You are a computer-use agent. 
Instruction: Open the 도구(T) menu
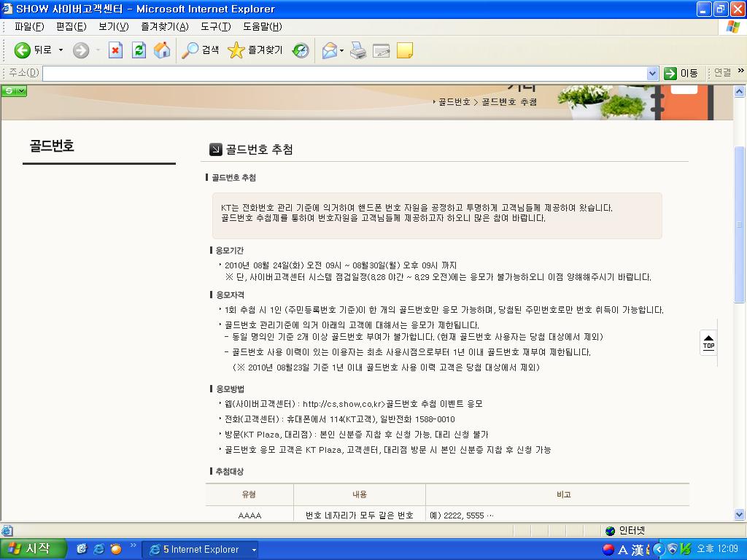click(215, 27)
